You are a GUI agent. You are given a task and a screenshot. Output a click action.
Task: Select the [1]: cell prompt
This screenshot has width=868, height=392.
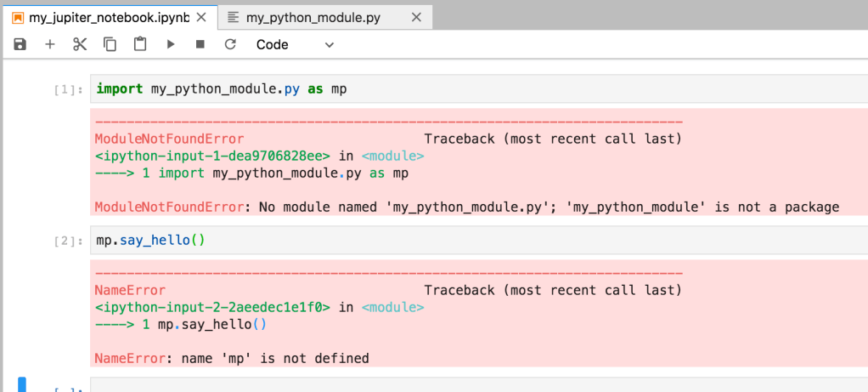(68, 89)
